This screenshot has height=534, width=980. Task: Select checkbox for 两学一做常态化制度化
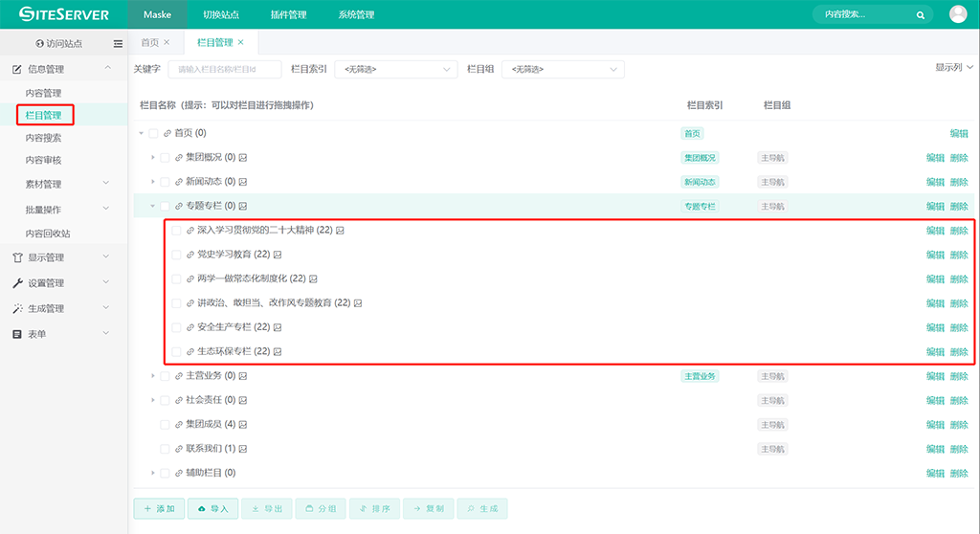(x=176, y=279)
